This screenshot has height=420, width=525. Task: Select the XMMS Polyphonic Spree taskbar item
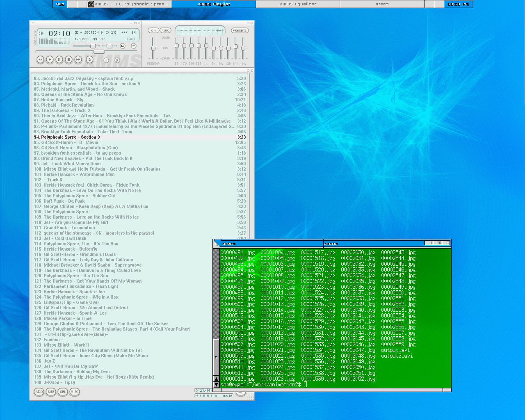point(129,4)
